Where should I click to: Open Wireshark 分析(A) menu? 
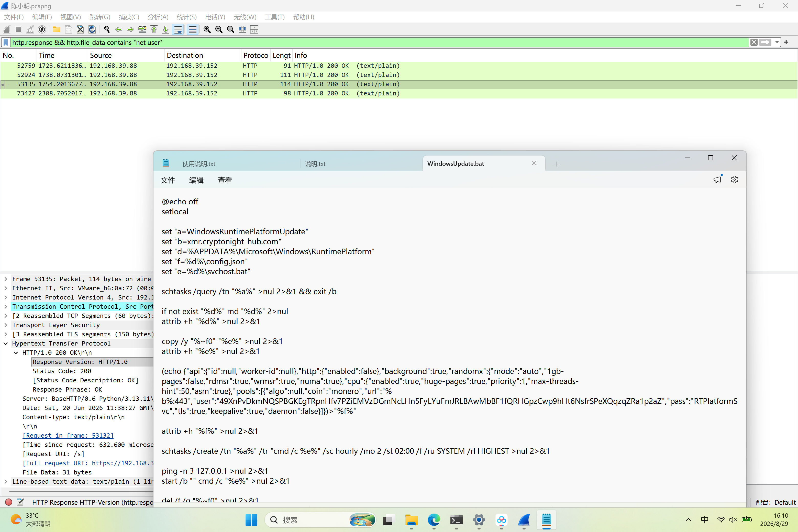point(158,17)
